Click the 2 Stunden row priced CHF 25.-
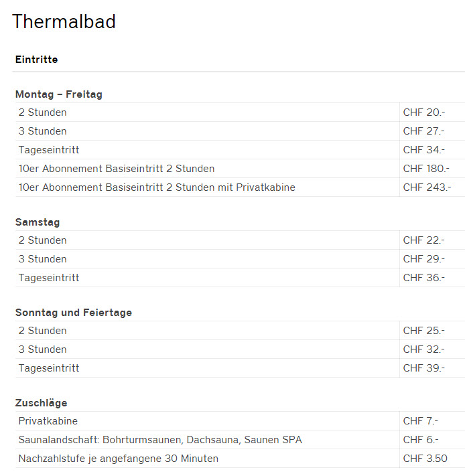This screenshot has width=465, height=476. tap(42, 331)
